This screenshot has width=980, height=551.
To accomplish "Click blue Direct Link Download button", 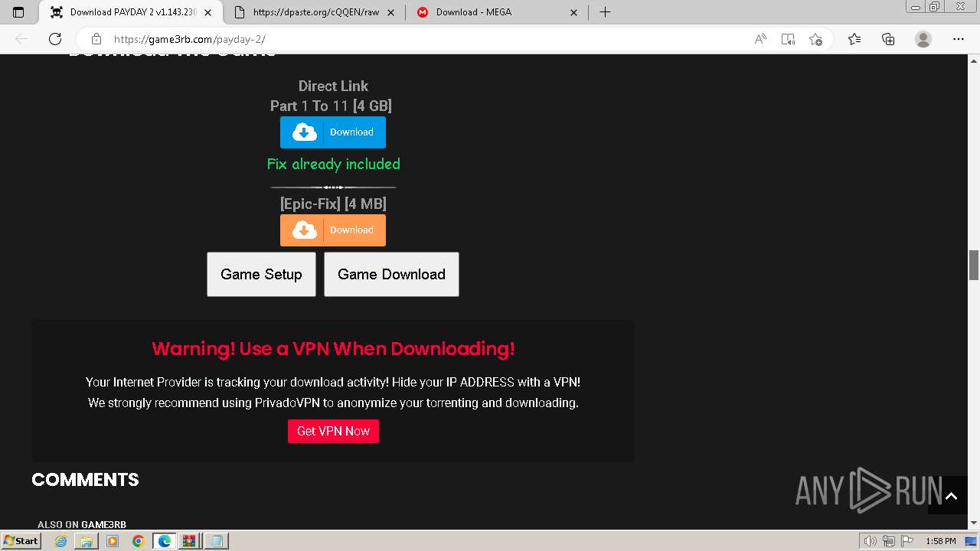I will [x=333, y=132].
